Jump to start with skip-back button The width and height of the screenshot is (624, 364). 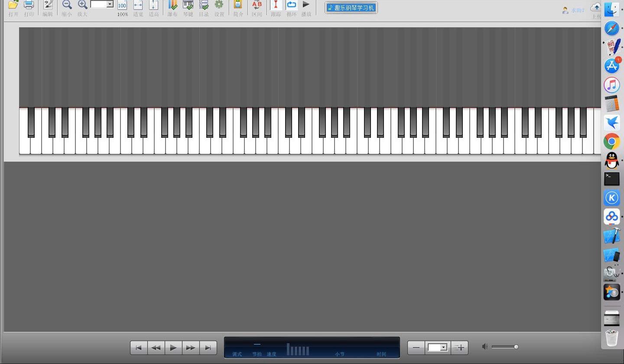point(139,348)
